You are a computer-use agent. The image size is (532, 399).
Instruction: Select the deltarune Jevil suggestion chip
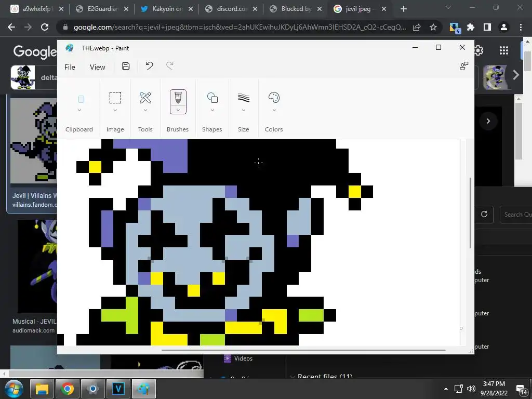click(x=34, y=77)
